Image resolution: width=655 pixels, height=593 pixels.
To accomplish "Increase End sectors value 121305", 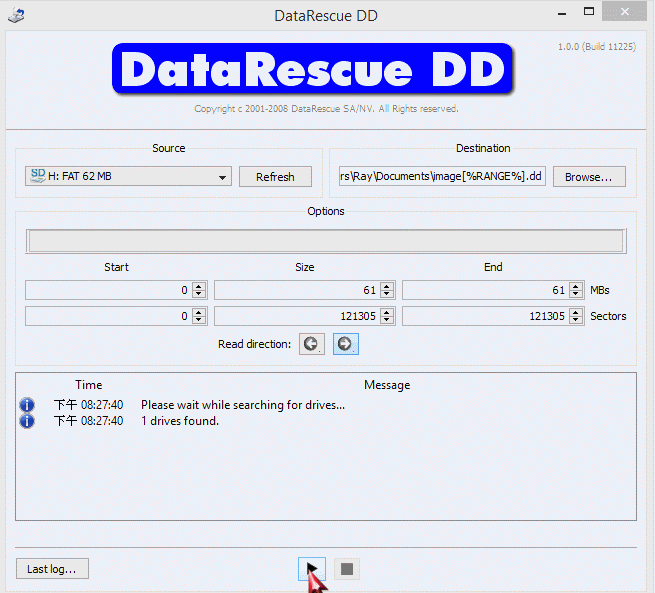I will click(576, 312).
